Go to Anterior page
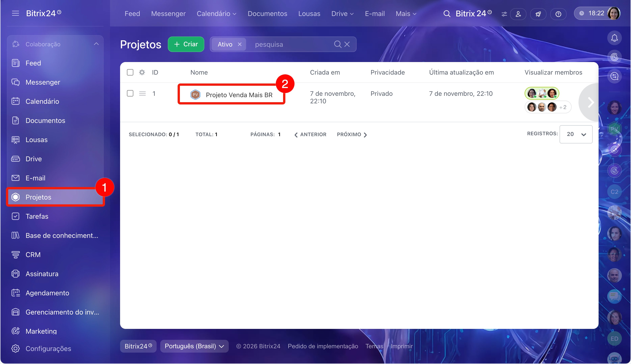 310,135
